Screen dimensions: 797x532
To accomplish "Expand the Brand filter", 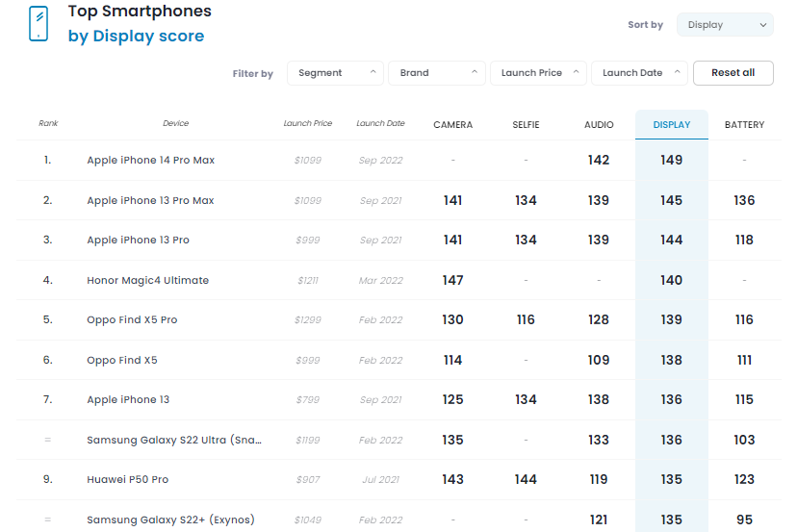I will pos(437,73).
